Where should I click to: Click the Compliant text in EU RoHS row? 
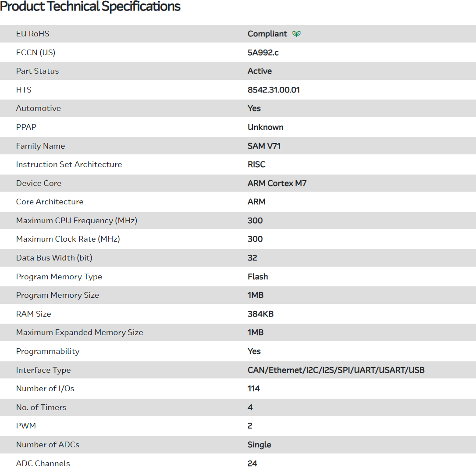click(x=267, y=34)
